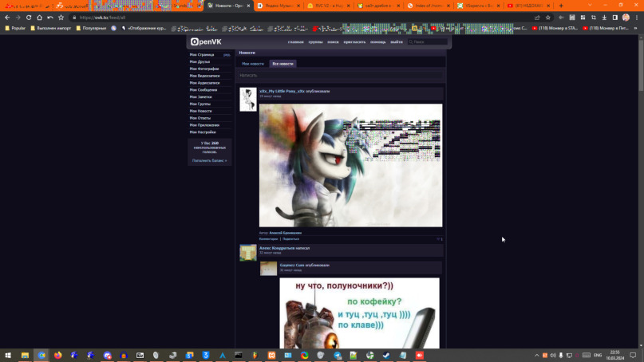This screenshot has width=644, height=362.
Task: Switch to the YouTube НЕДОХАКЕР tab
Action: 529,6
